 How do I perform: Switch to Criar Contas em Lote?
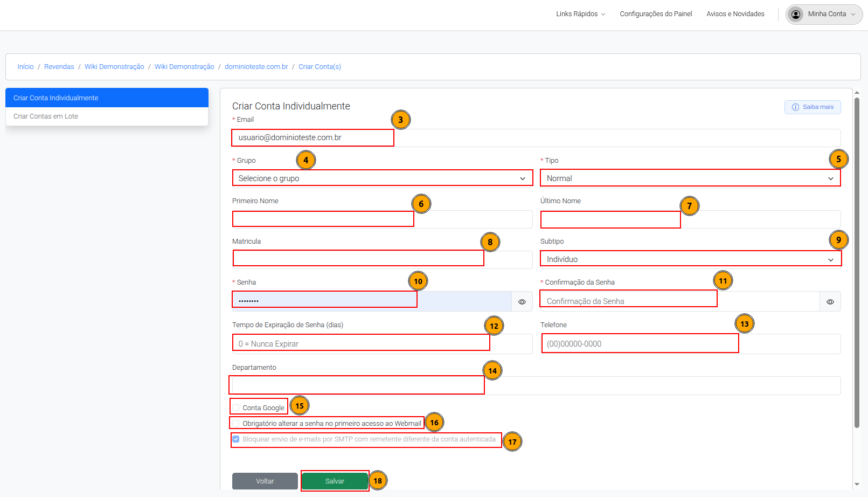tap(107, 116)
